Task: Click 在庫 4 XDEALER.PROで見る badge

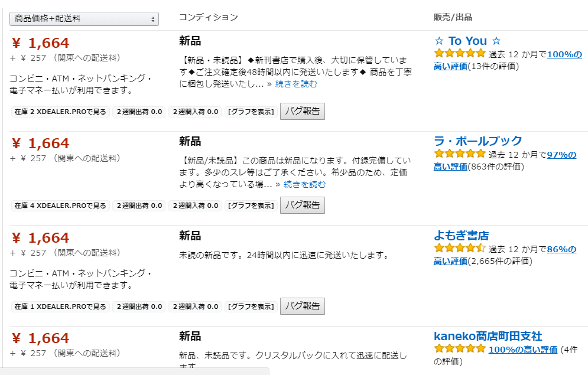Action: click(x=60, y=206)
